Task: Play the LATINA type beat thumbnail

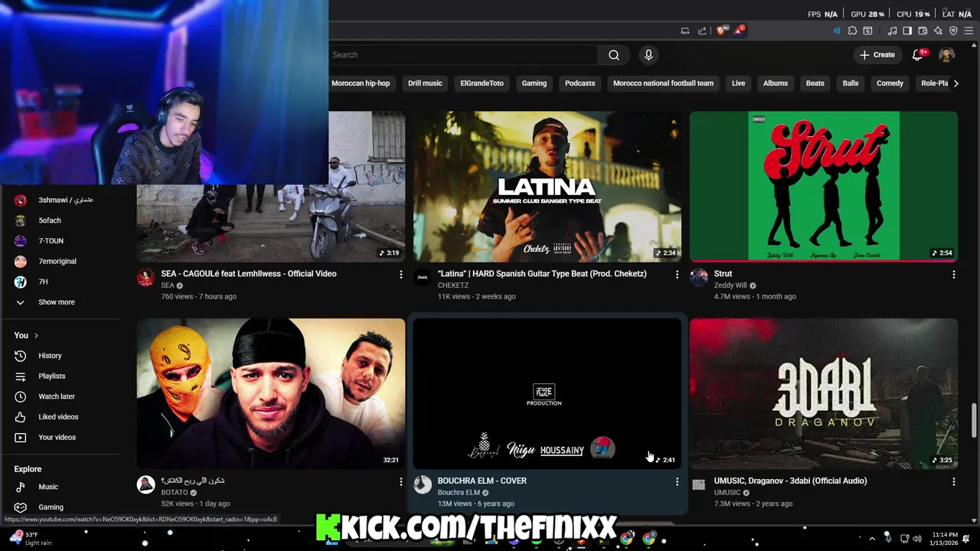Action: pos(547,187)
